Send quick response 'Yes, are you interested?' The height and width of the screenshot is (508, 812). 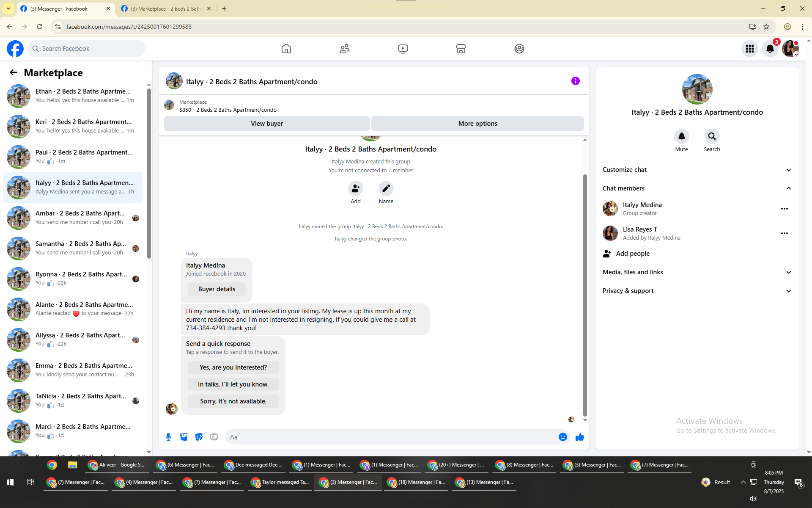tap(233, 367)
